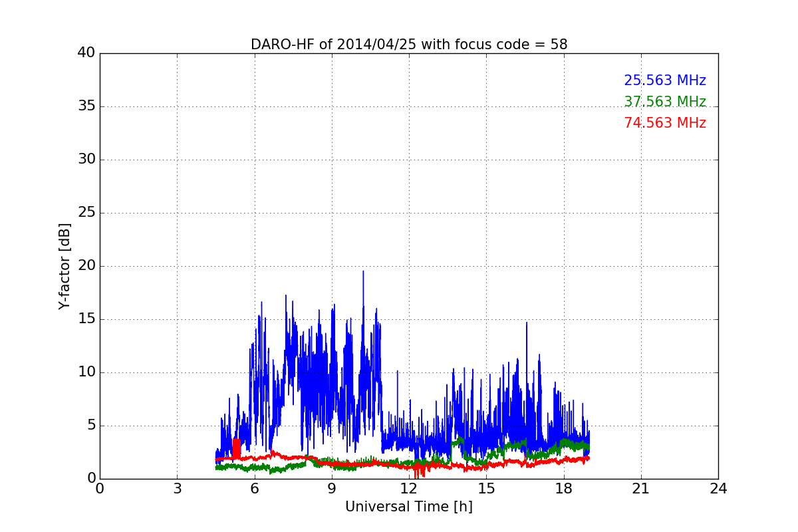Viewport: 798px width, 532px height.
Task: Click the Universal Time [h] axis label
Action: (409, 507)
